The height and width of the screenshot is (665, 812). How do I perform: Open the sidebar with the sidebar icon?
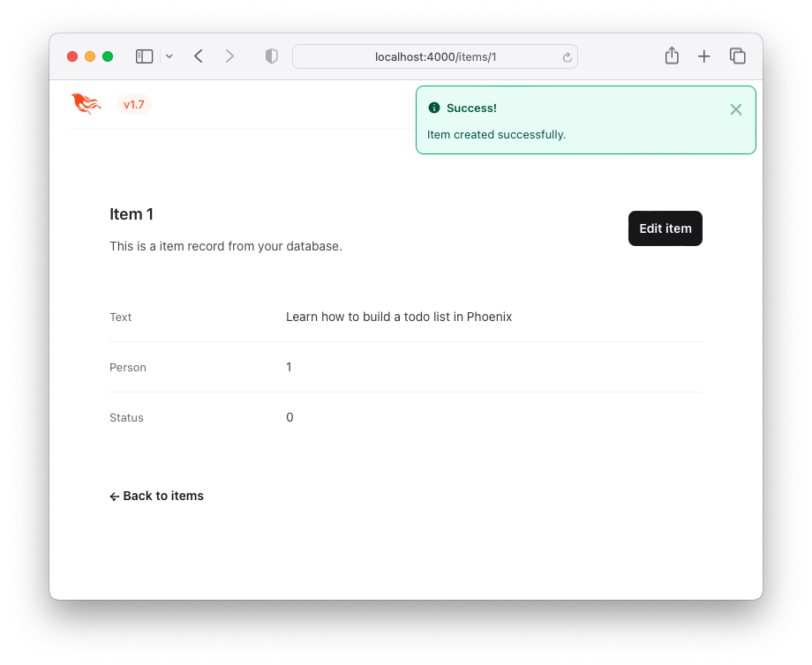[x=143, y=56]
